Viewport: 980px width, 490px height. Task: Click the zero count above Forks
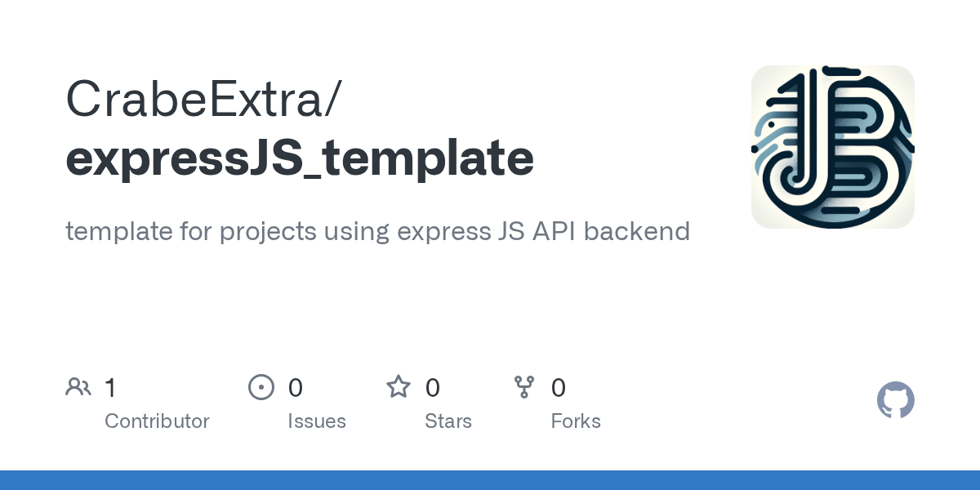(559, 387)
